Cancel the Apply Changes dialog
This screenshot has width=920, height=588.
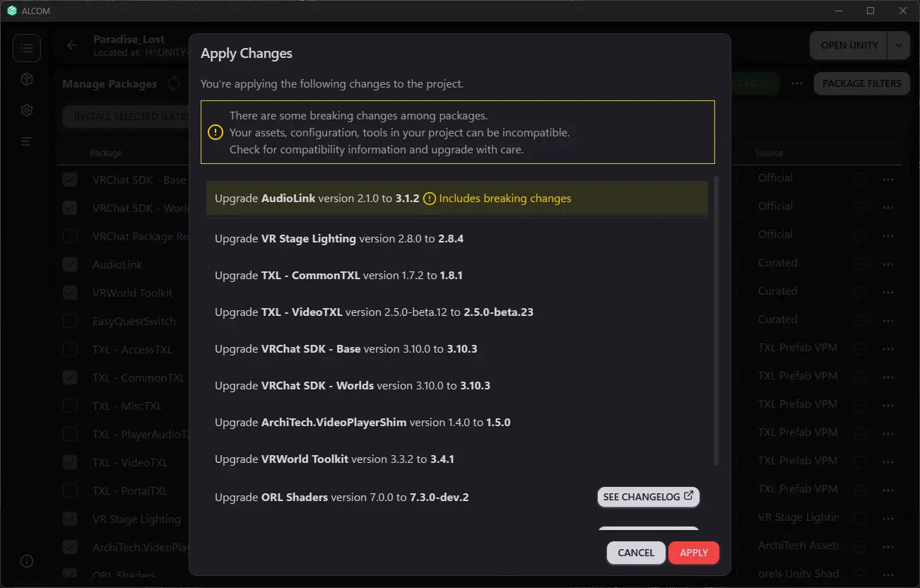(x=635, y=553)
